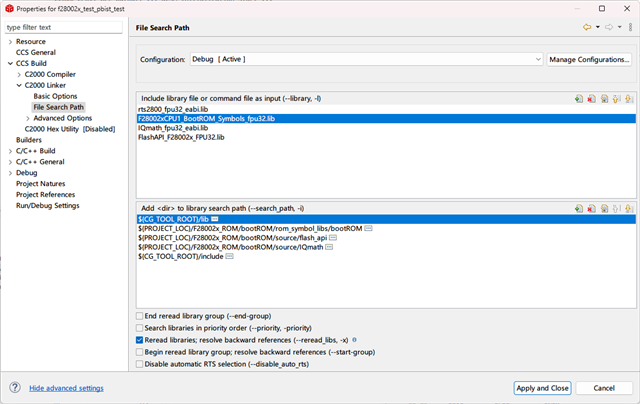Viewport: 640px width, 404px height.
Task: Click the Hide advanced settings link
Action: click(66, 388)
